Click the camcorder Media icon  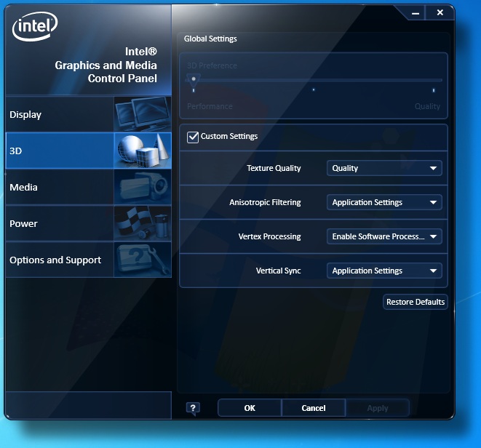pos(143,187)
